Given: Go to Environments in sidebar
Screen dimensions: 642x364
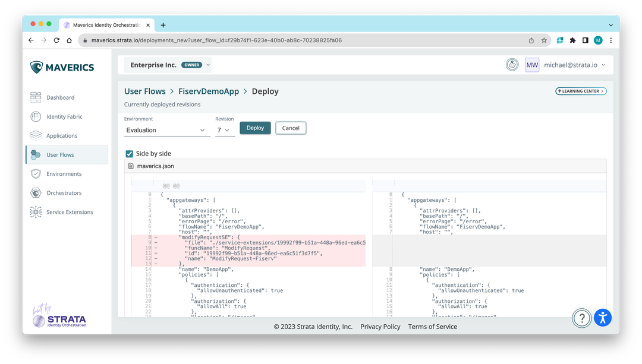Looking at the screenshot, I should (x=64, y=174).
